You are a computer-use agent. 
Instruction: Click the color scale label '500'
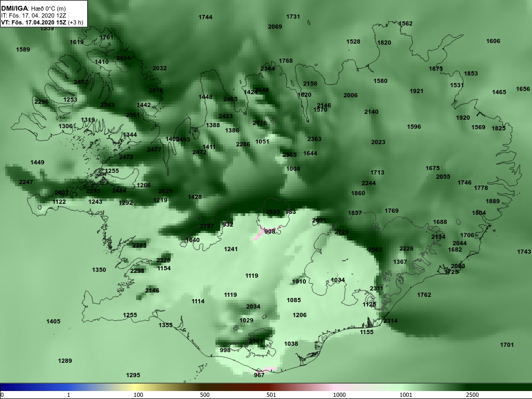coord(205,395)
